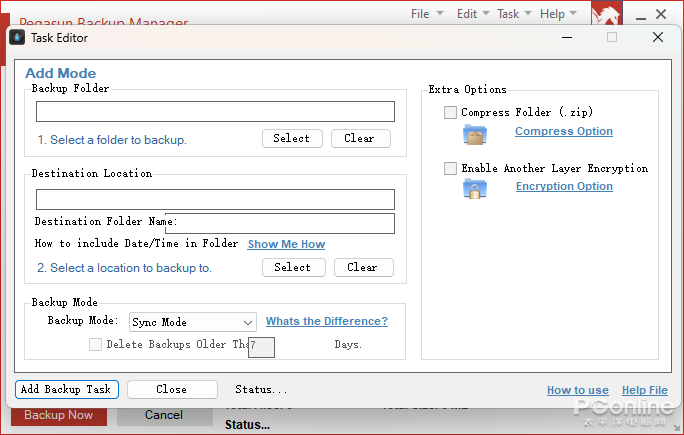Image resolution: width=684 pixels, height=435 pixels.
Task: Click the Pegasun horse logo icon
Action: click(x=607, y=13)
